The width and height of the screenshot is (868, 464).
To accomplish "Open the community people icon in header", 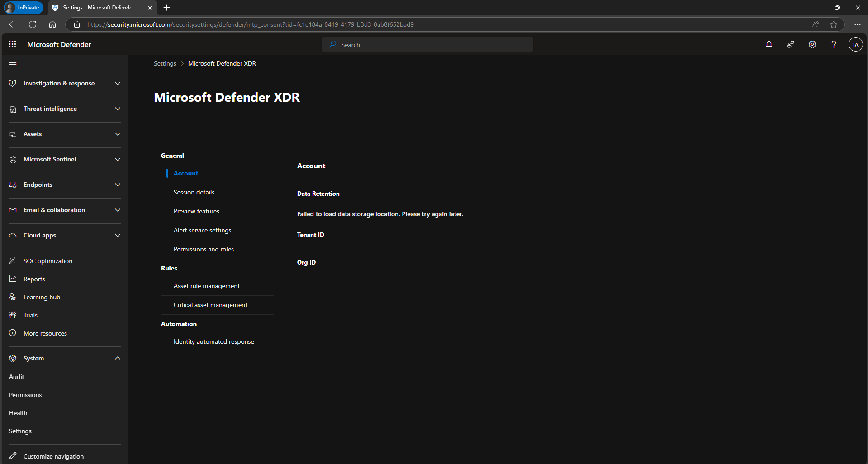I will [x=791, y=44].
